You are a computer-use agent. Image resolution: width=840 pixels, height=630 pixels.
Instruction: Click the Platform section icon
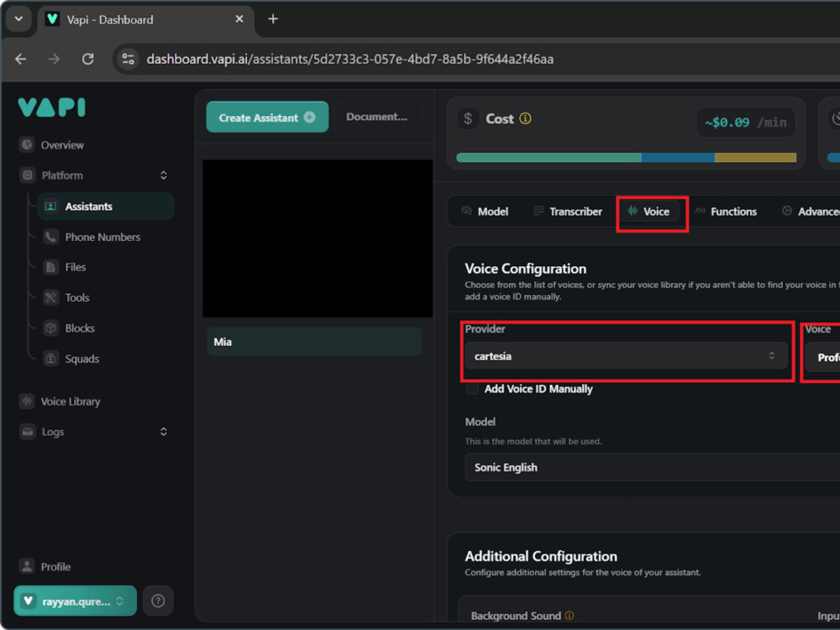tap(28, 176)
